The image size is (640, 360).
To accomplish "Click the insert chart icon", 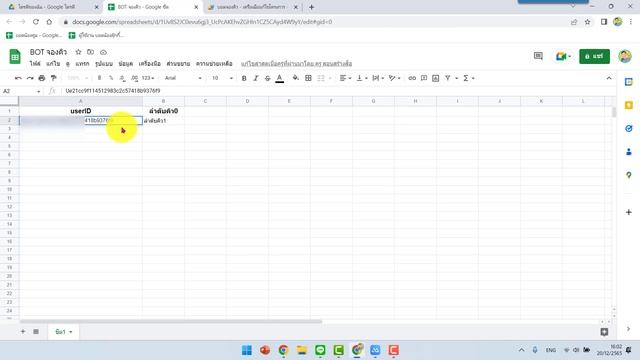I will (436, 78).
